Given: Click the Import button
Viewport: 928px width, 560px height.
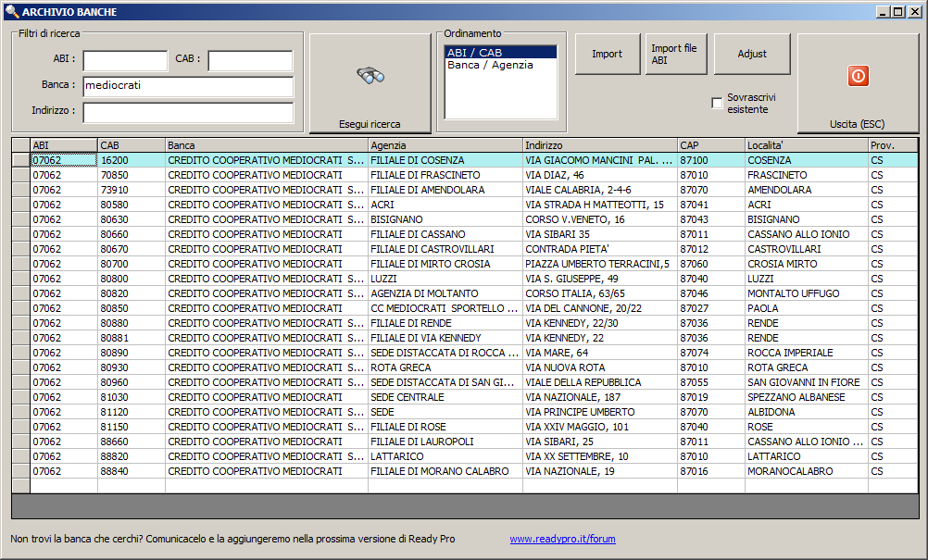Looking at the screenshot, I should click(608, 54).
